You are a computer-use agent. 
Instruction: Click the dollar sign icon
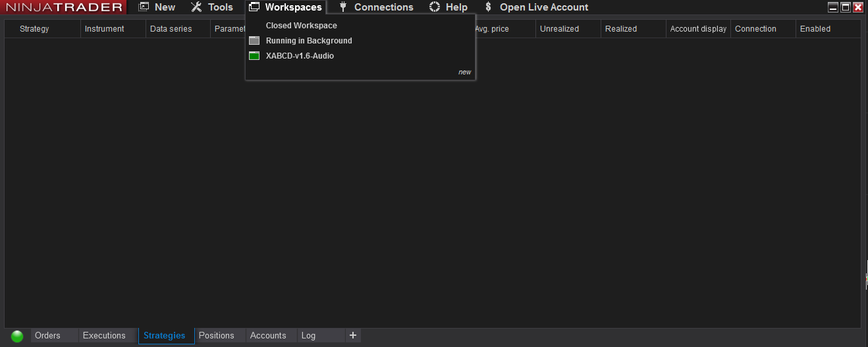click(x=488, y=7)
